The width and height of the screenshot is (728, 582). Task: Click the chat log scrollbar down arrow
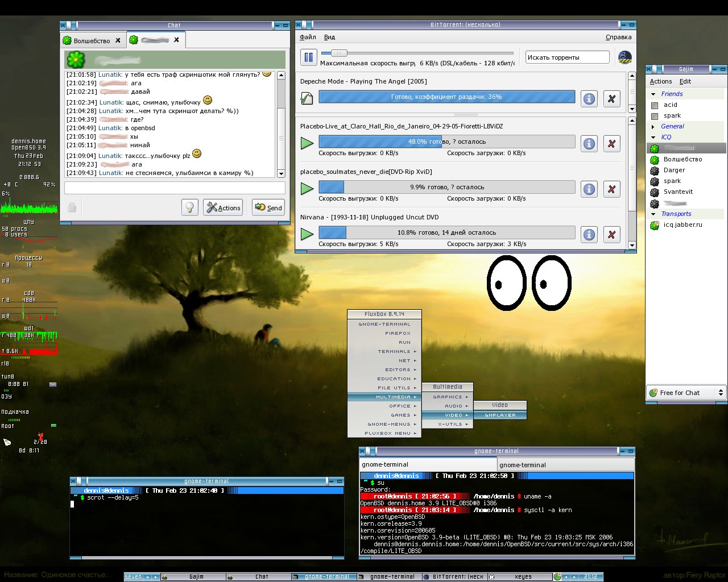pyautogui.click(x=281, y=173)
